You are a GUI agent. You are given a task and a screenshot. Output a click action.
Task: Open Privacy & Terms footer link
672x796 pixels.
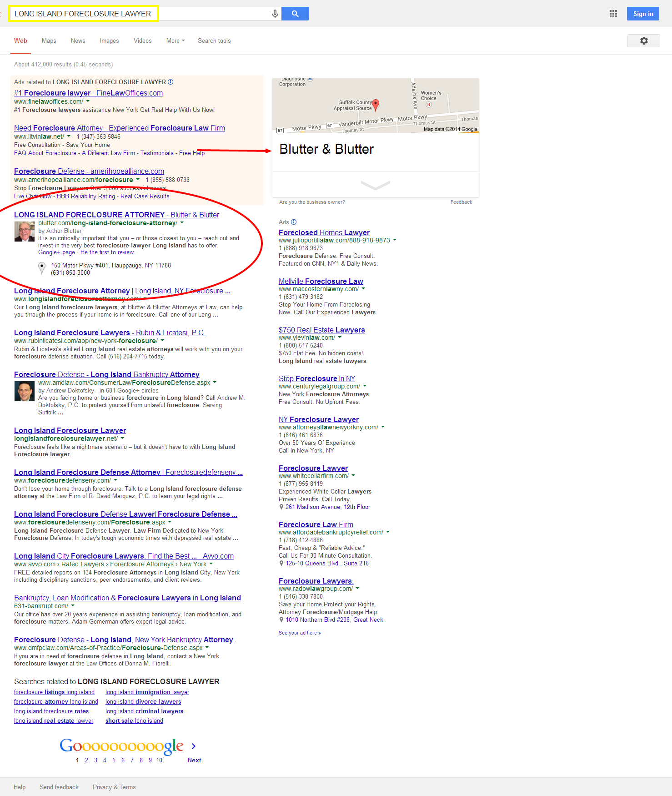click(114, 787)
